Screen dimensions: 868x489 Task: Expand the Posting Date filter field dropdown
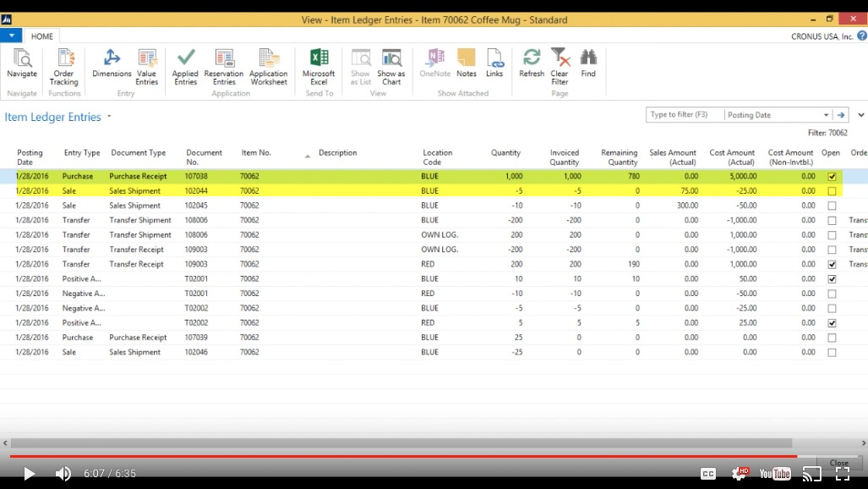pyautogui.click(x=826, y=115)
